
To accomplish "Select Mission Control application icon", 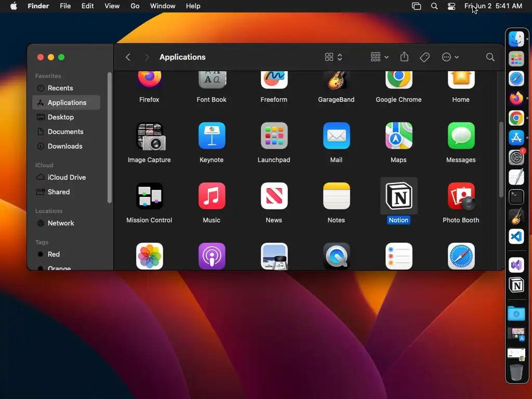I will tap(149, 196).
